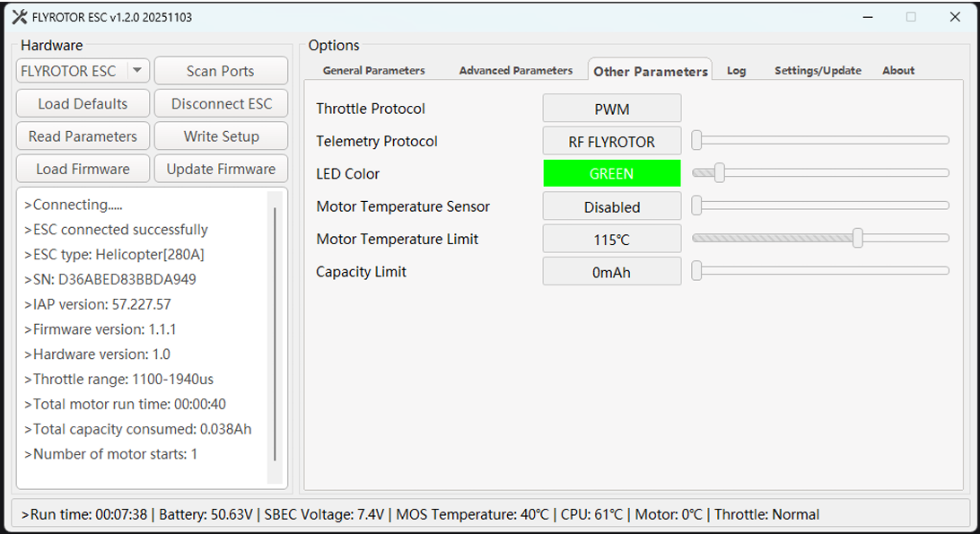The width and height of the screenshot is (980, 534).
Task: Change the PWM throttle protocol value
Action: (x=611, y=109)
